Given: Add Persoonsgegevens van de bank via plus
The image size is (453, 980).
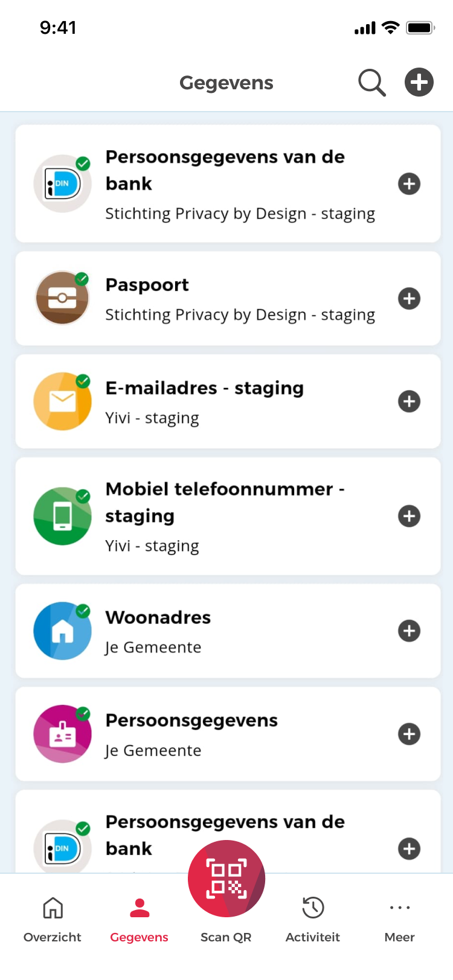Looking at the screenshot, I should tap(410, 184).
